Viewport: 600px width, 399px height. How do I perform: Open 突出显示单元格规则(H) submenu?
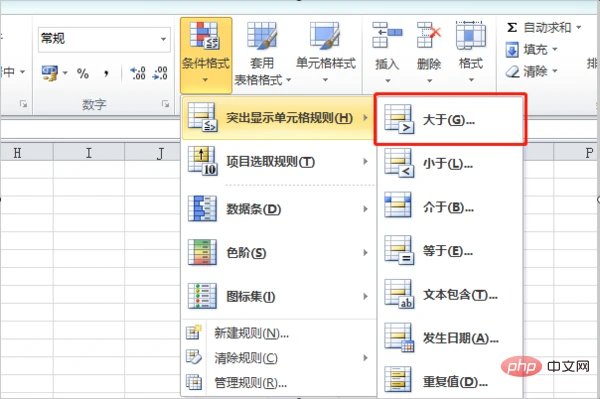tap(278, 118)
